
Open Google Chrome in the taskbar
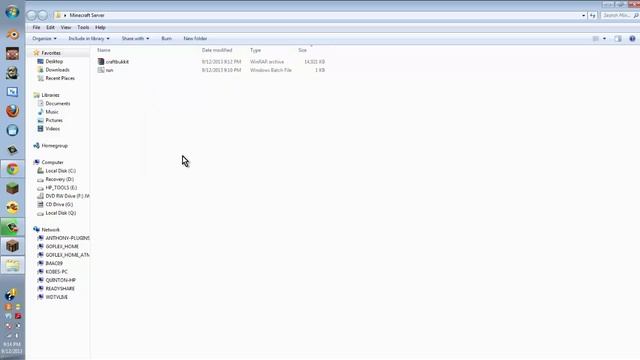(12, 169)
